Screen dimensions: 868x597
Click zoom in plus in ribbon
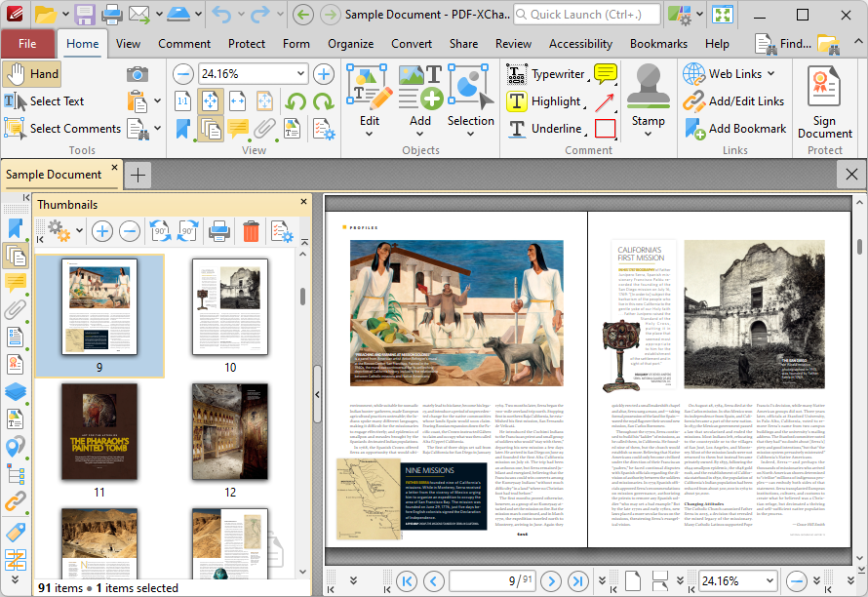click(x=323, y=74)
